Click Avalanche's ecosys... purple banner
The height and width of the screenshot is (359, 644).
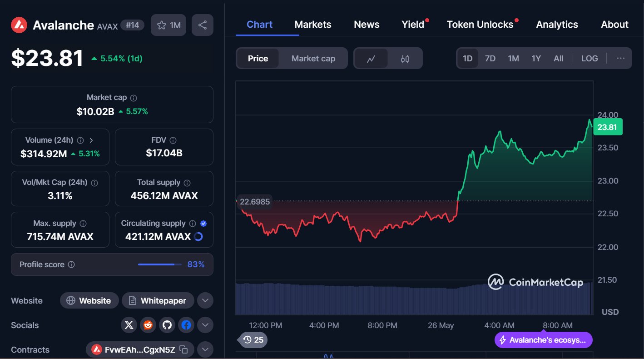(x=544, y=340)
